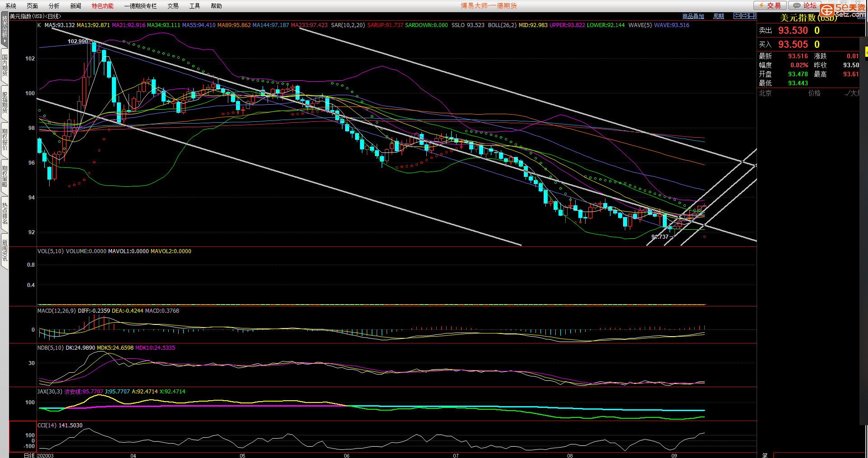
Task: Click the 卖出 price 93.530
Action: [x=793, y=31]
